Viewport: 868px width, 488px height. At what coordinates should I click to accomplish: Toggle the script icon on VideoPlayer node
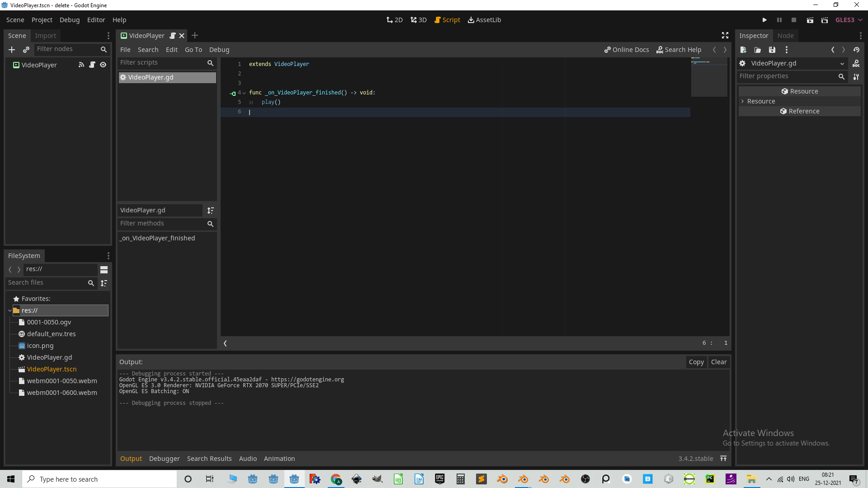click(92, 65)
